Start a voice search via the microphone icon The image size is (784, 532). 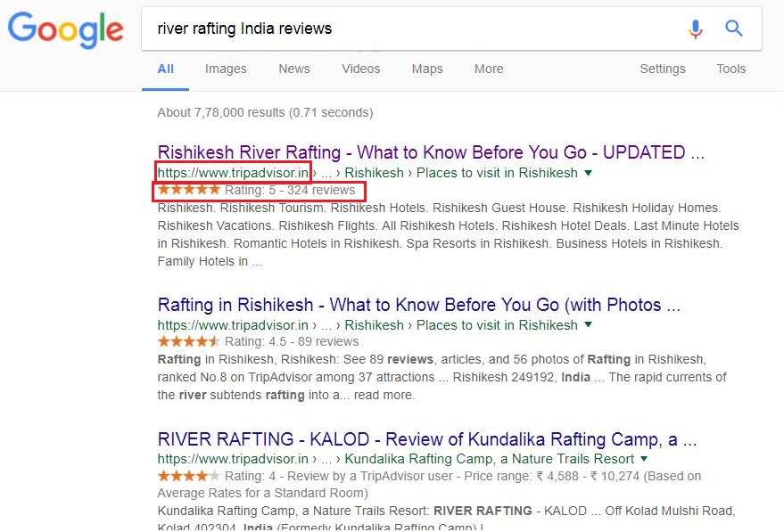696,29
